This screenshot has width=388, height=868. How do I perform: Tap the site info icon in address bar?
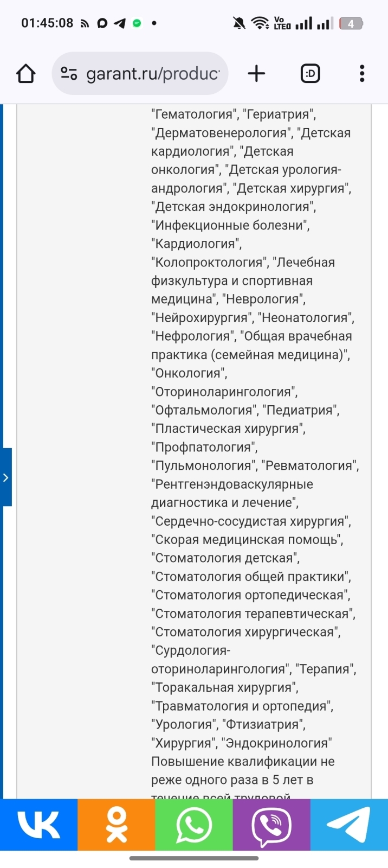click(69, 73)
